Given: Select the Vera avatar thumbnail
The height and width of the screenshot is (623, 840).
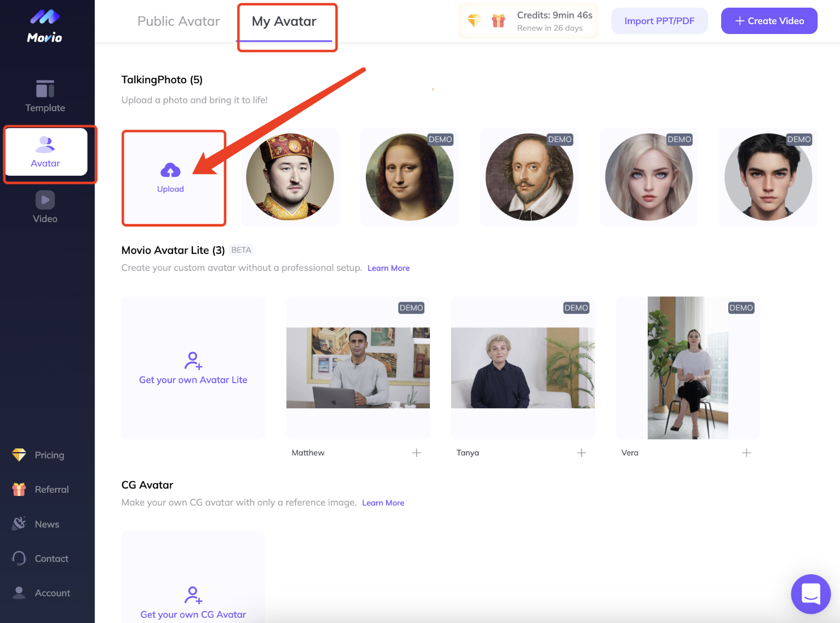Looking at the screenshot, I should click(x=688, y=368).
